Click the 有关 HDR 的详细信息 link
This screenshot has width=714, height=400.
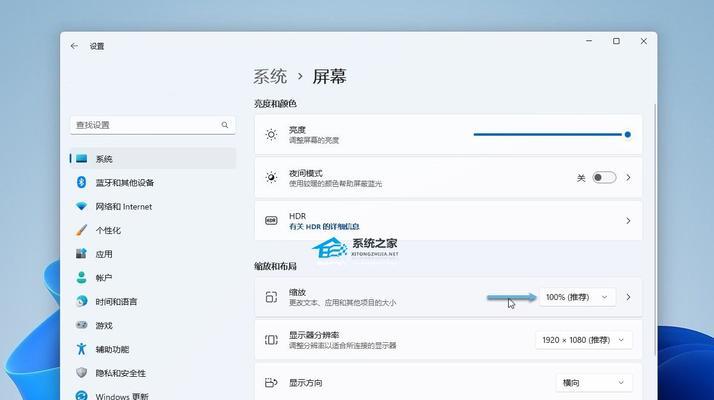[x=324, y=226]
